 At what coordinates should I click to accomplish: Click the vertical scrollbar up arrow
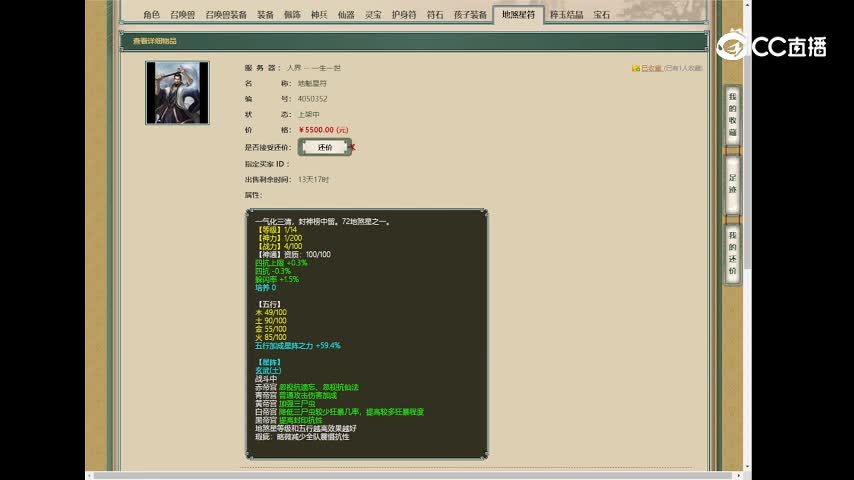(747, 4)
